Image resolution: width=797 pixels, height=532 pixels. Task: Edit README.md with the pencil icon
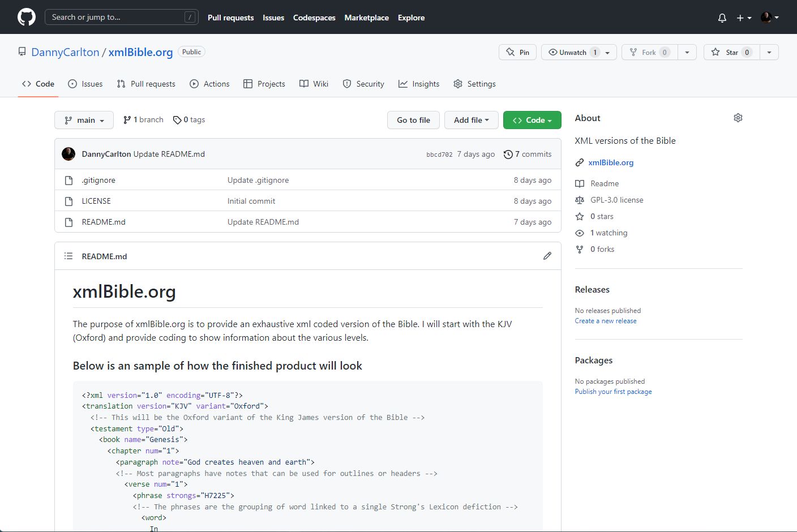point(547,256)
